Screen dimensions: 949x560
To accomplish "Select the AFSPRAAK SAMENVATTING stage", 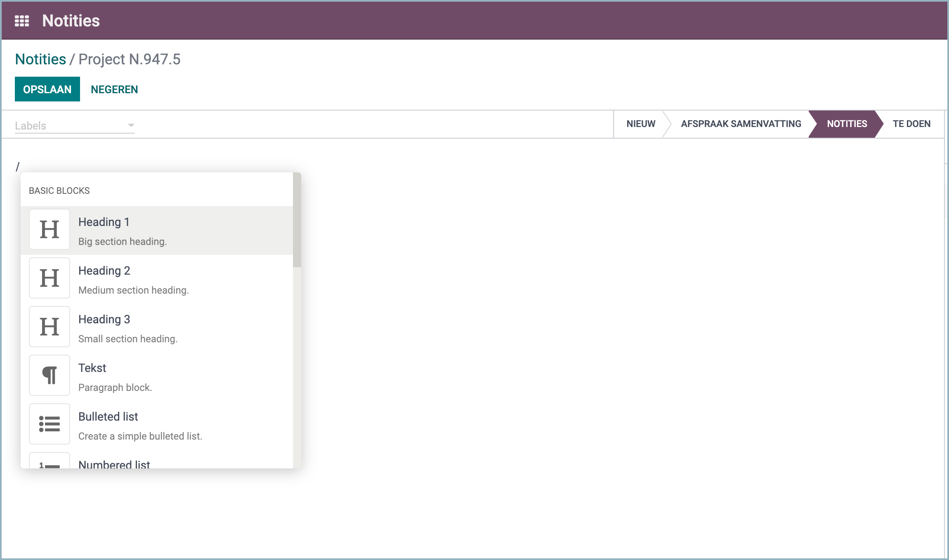I will [741, 124].
